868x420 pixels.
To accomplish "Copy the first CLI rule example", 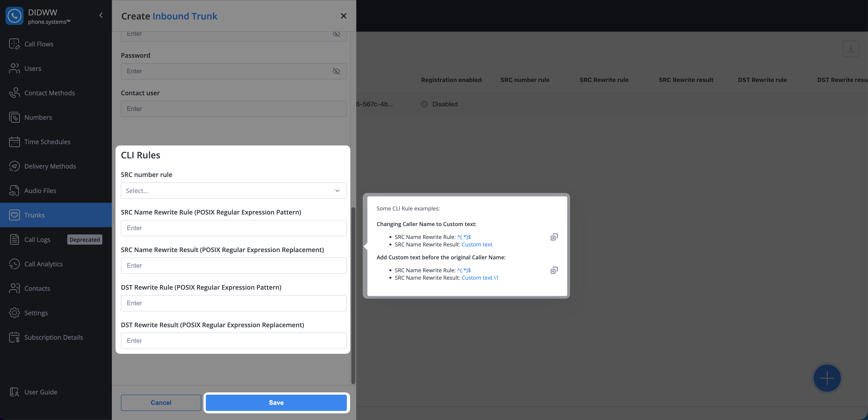I will (554, 237).
